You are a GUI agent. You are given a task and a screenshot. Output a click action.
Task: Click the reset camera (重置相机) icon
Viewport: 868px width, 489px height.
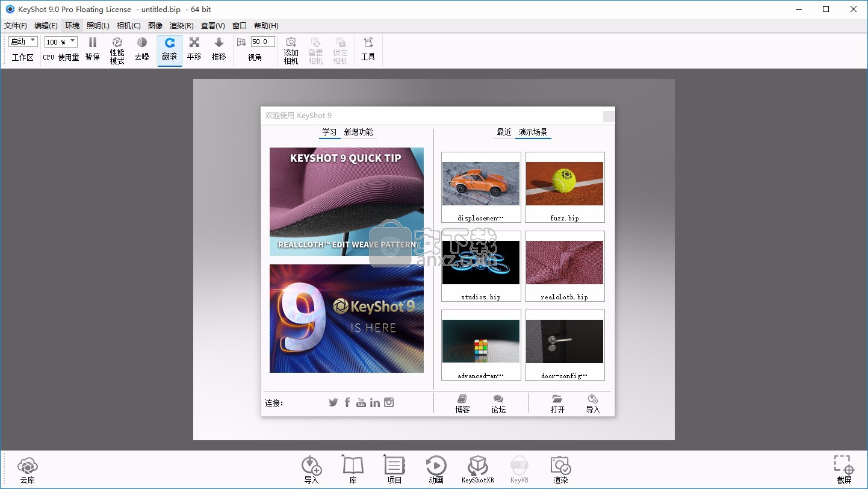[x=315, y=42]
